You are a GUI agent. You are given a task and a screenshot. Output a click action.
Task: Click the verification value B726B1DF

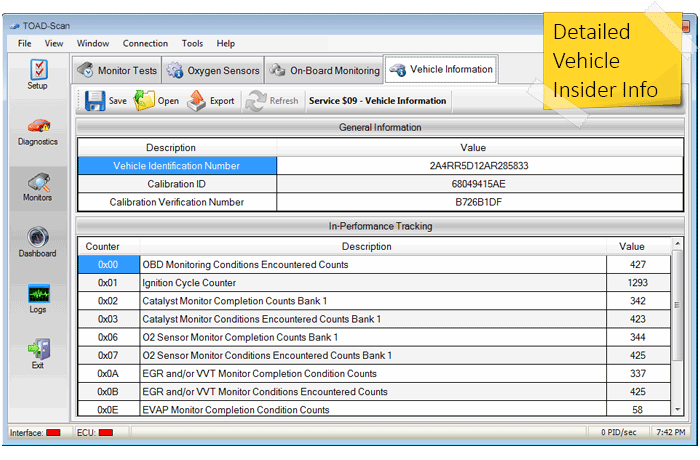pyautogui.click(x=479, y=202)
